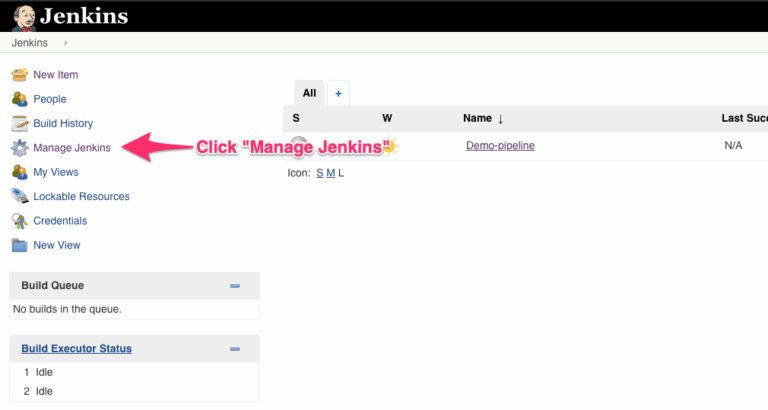Click the New View folder icon

(x=19, y=245)
